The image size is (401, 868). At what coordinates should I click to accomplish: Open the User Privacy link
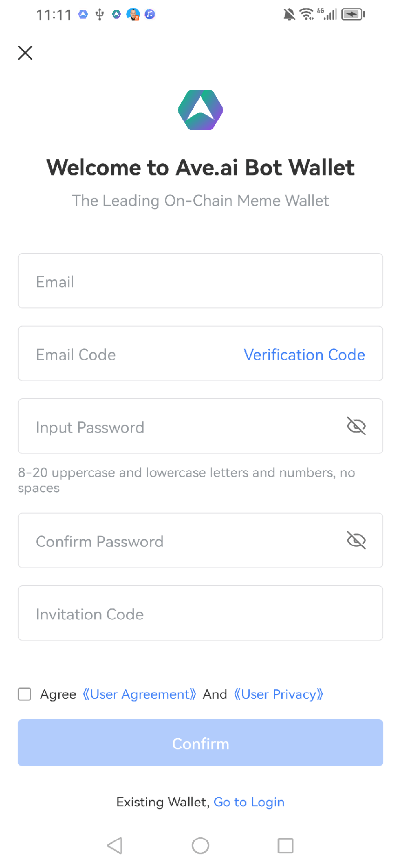tap(279, 694)
